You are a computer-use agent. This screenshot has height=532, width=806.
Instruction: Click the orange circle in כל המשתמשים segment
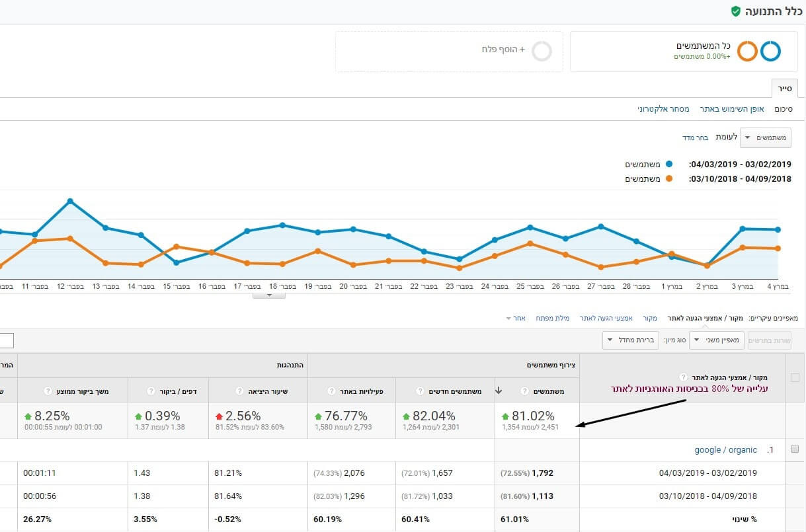(747, 51)
